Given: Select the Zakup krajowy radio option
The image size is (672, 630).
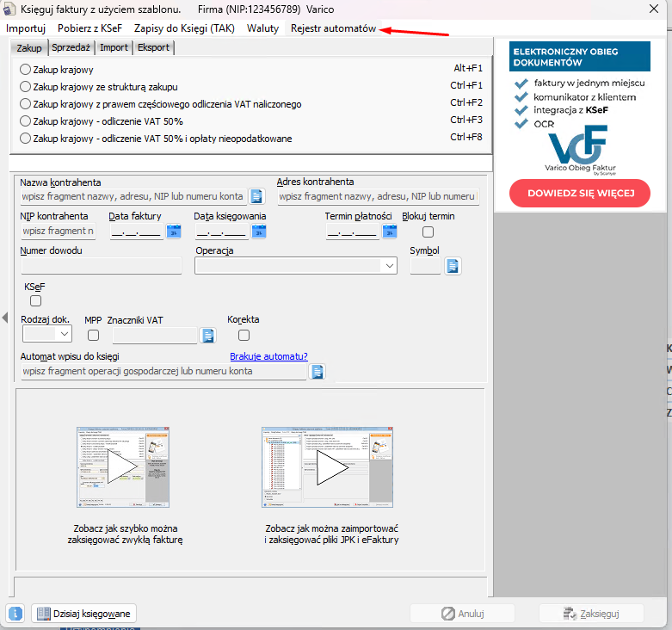Looking at the screenshot, I should 25,69.
